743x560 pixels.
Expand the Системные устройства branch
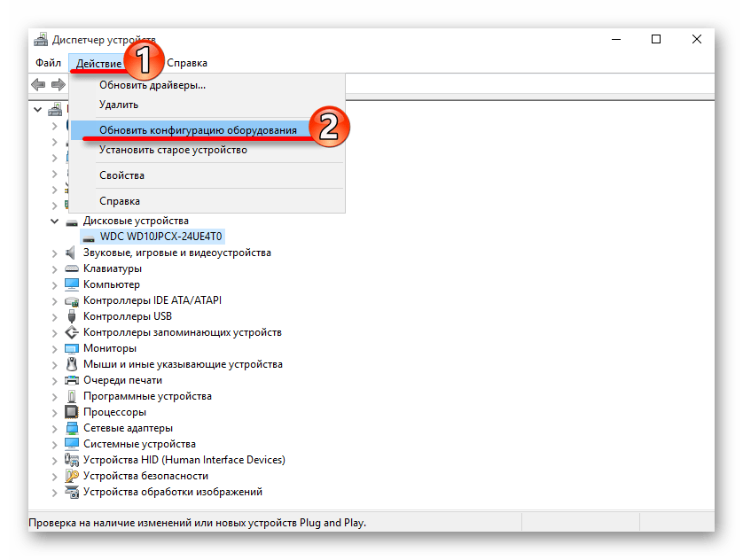tap(54, 445)
